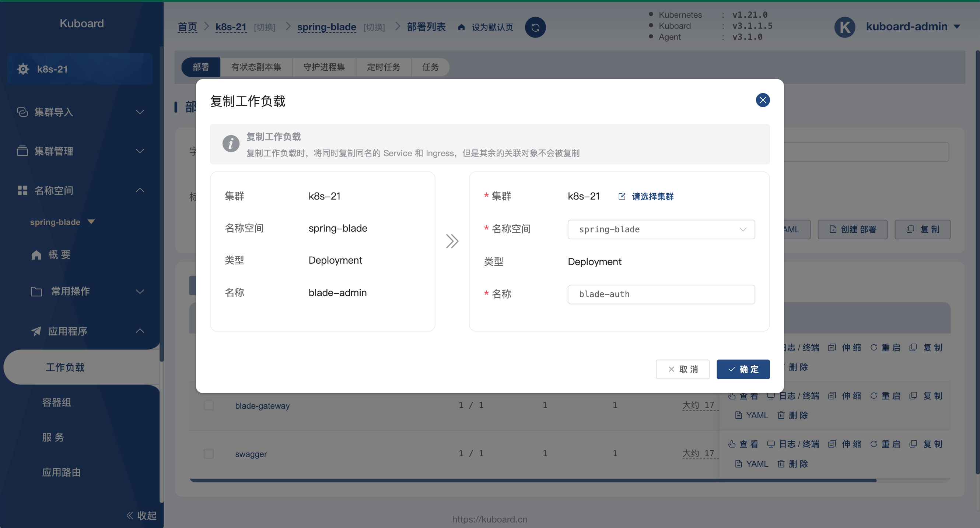Click YAML in blade-gateway row
This screenshot has width=980, height=528.
(x=751, y=415)
